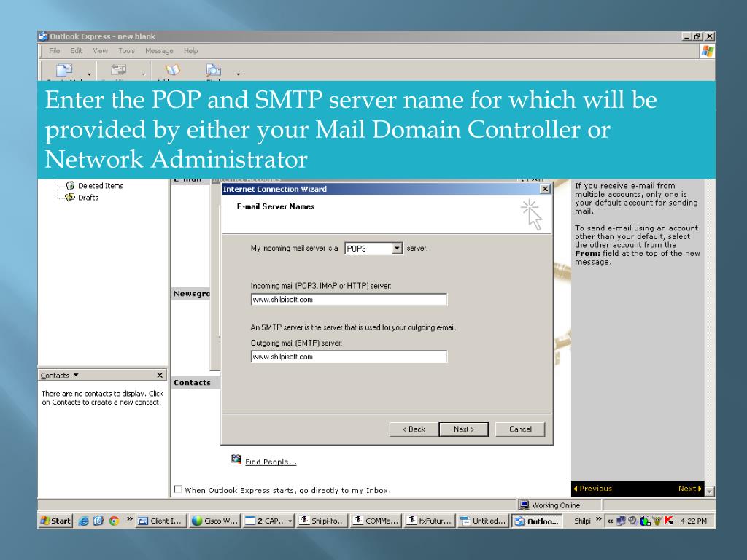
Task: Open the Find dropdown arrow
Action: pyautogui.click(x=239, y=74)
